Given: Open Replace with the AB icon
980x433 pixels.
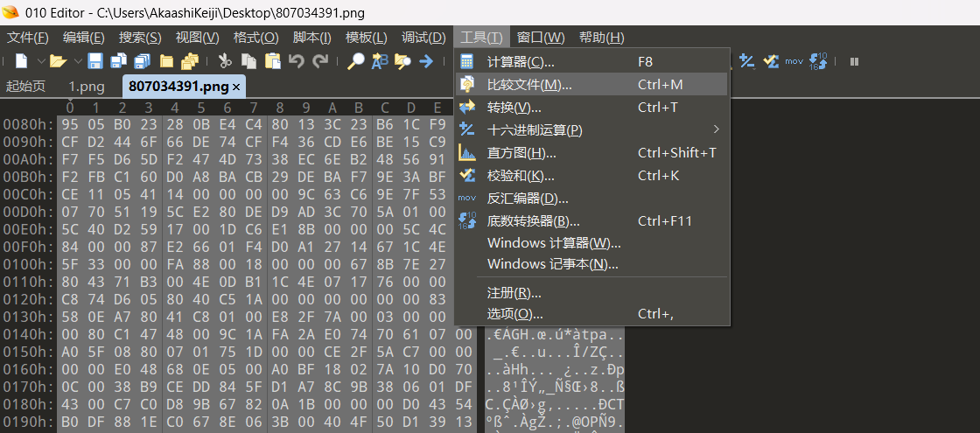Looking at the screenshot, I should 380,61.
